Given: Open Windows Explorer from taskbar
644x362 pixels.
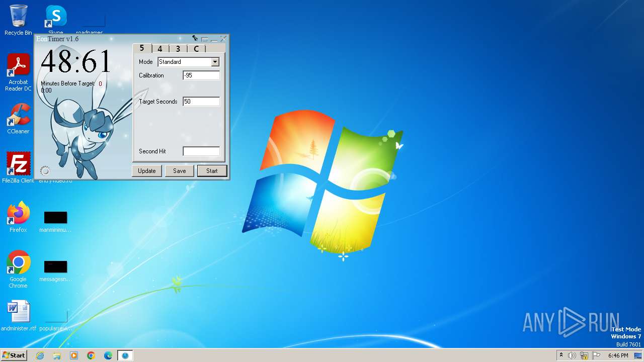Looking at the screenshot, I should (57, 355).
